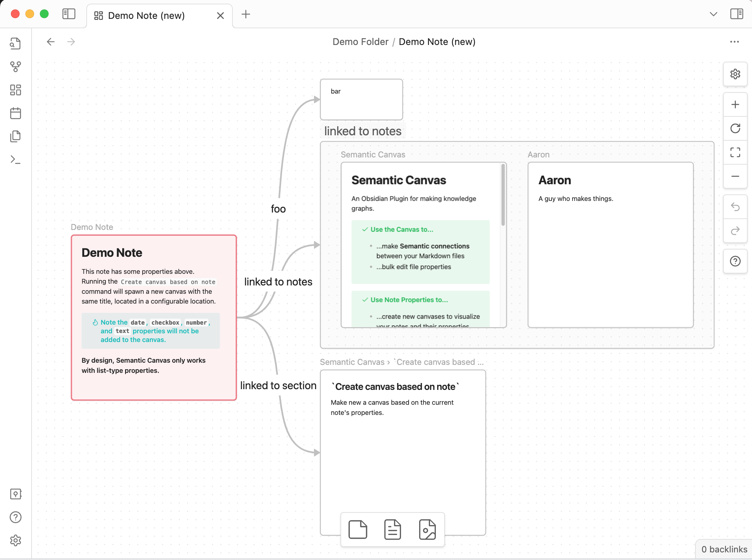Toggle the right sidebar panel
752x560 pixels.
pos(736,14)
